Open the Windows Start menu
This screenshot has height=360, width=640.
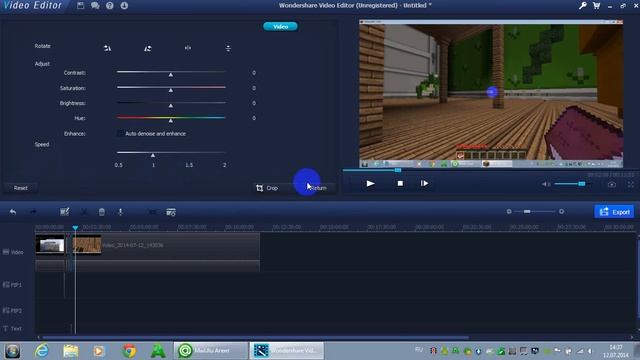coord(12,351)
